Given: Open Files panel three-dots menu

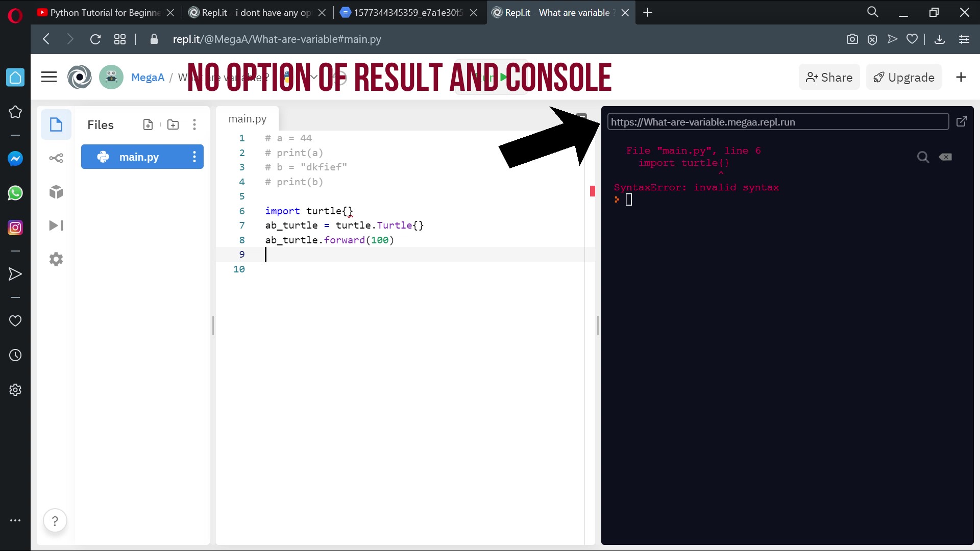Looking at the screenshot, I should (194, 124).
